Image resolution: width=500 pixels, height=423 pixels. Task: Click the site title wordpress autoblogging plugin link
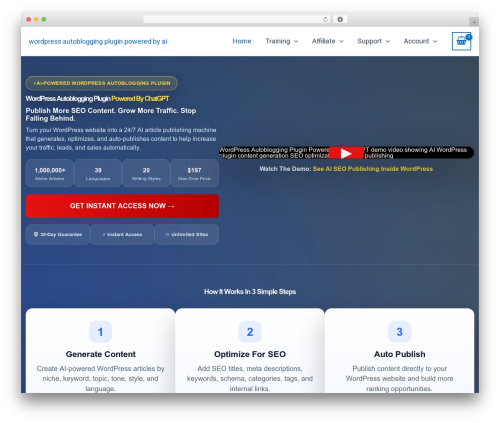98,41
